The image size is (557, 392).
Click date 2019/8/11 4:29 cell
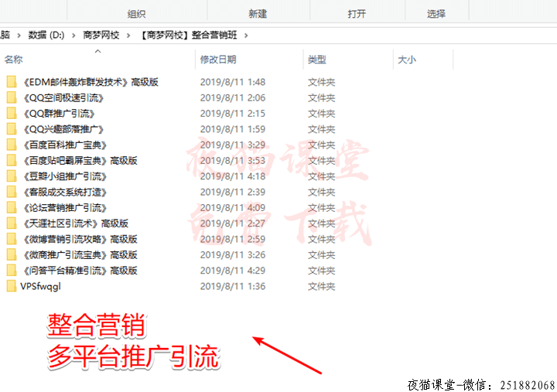point(233,270)
